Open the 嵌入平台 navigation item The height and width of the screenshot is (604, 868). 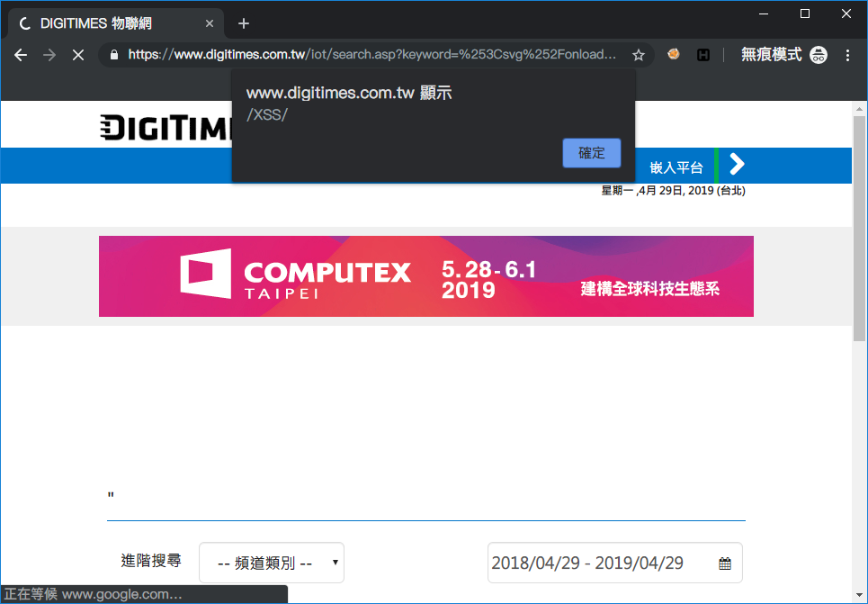pyautogui.click(x=676, y=167)
